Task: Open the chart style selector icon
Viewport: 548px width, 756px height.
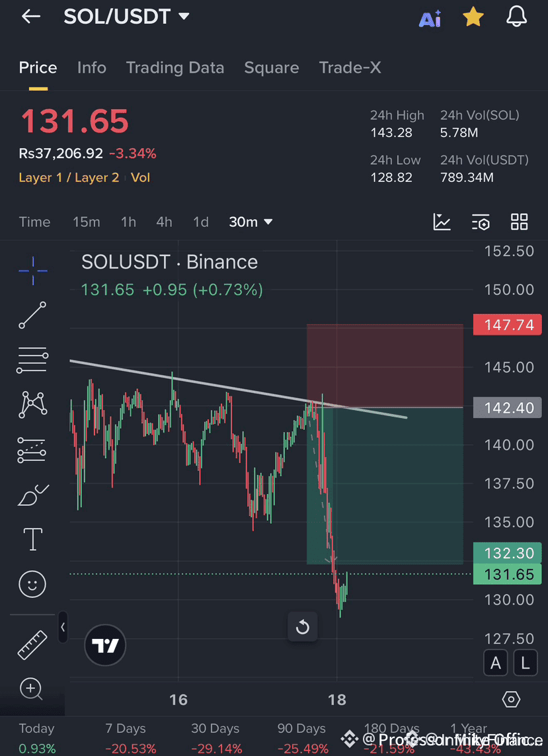Action: (442, 222)
